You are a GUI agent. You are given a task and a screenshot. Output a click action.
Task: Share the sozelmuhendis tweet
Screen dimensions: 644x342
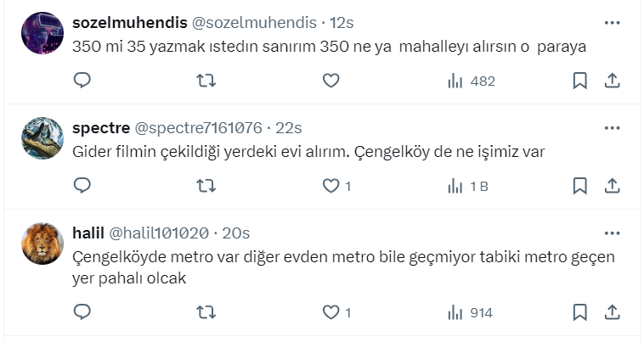coord(611,81)
